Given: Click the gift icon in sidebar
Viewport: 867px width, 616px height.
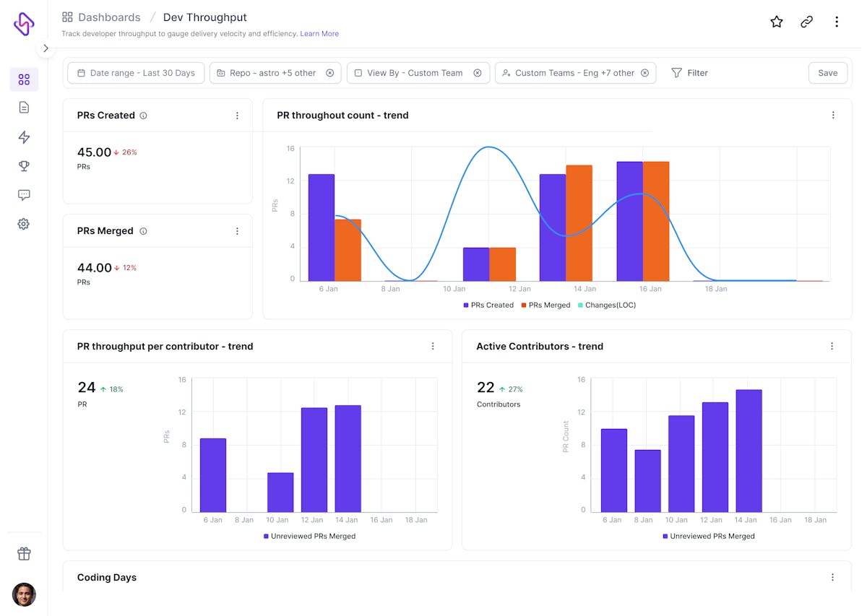Looking at the screenshot, I should point(24,554).
